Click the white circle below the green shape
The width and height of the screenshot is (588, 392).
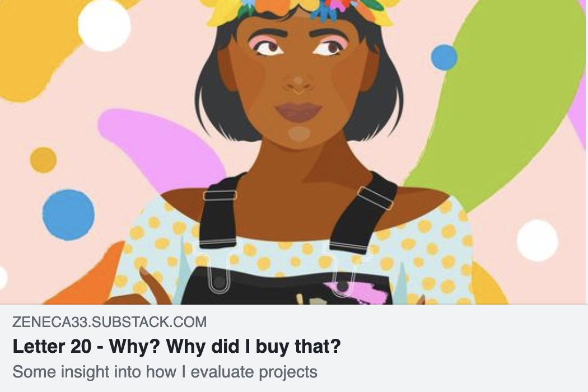pos(538,240)
